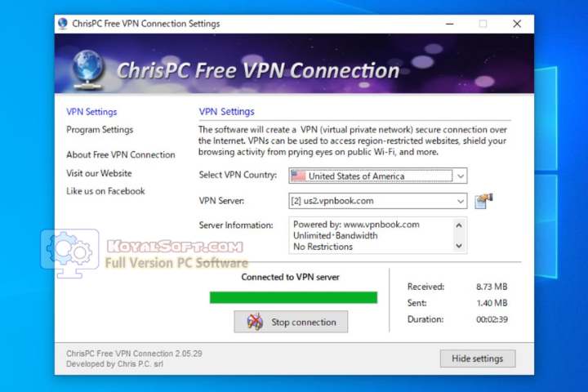This screenshot has height=392, width=588.
Task: Click the globe icon in the title bar
Action: point(63,24)
